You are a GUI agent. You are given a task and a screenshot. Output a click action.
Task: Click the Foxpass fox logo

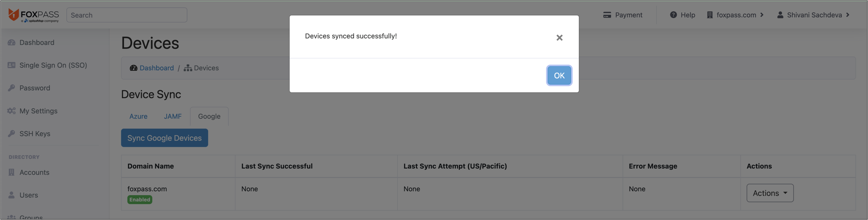pyautogui.click(x=14, y=15)
